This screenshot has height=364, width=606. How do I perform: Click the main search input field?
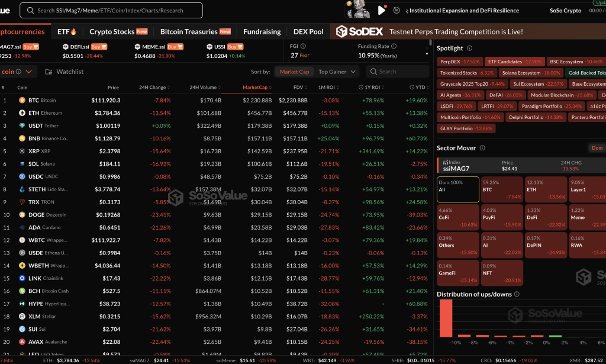pos(111,11)
